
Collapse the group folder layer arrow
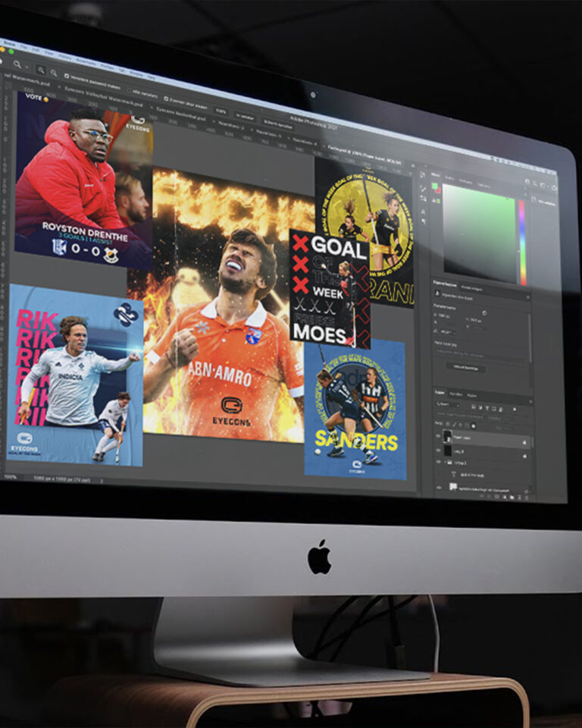click(445, 463)
